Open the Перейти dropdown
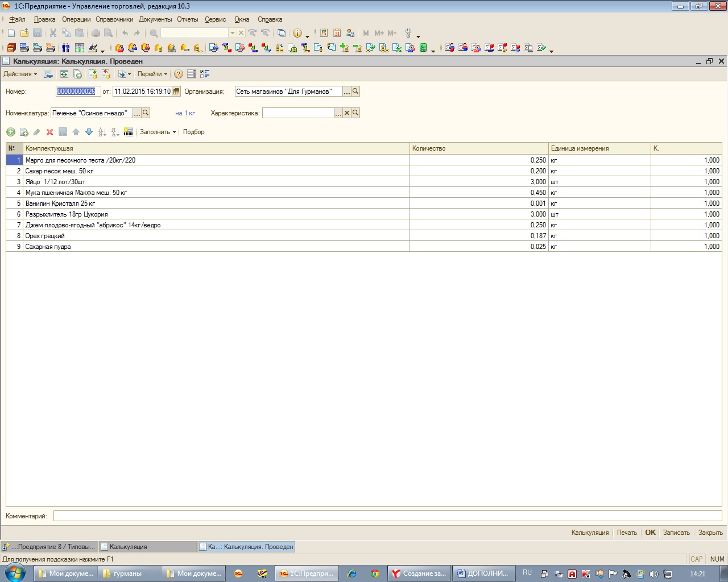This screenshot has width=728, height=582. click(152, 74)
